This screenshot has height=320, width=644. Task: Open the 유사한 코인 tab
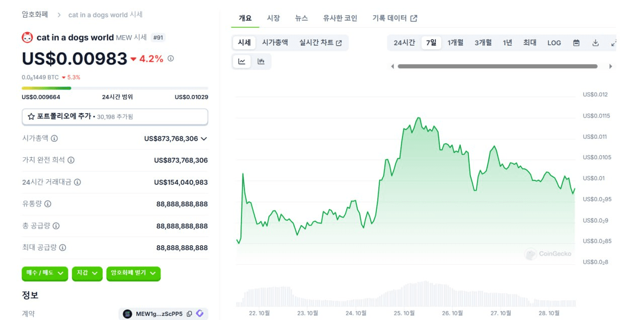(x=340, y=18)
